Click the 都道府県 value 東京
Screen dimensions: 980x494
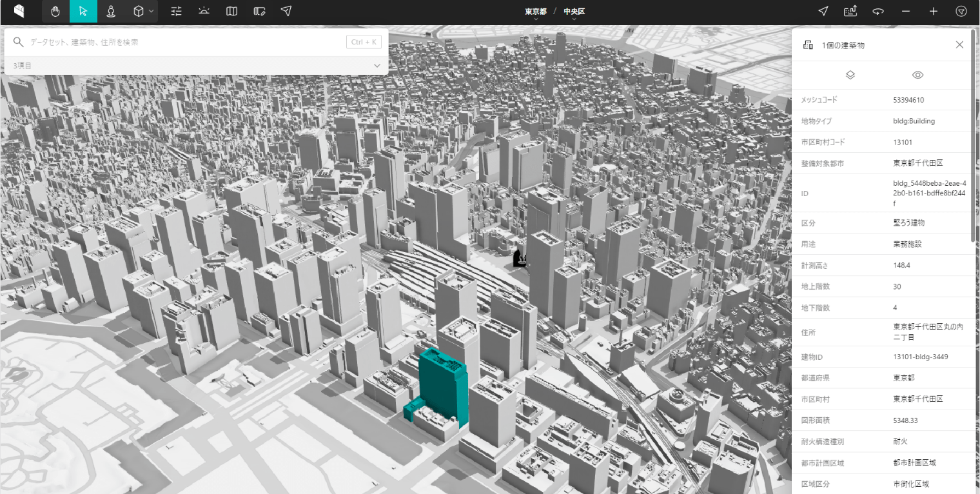tap(904, 378)
